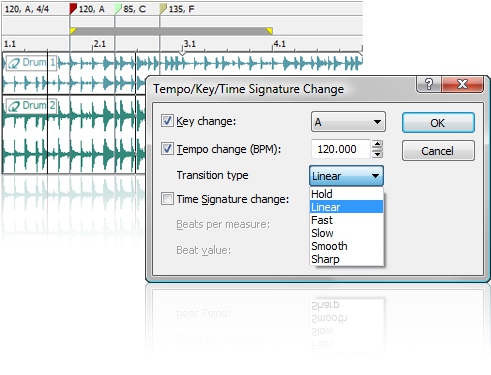Viewport: 491px width, 375px height.
Task: Click the dialog help question mark button
Action: pyautogui.click(x=429, y=84)
